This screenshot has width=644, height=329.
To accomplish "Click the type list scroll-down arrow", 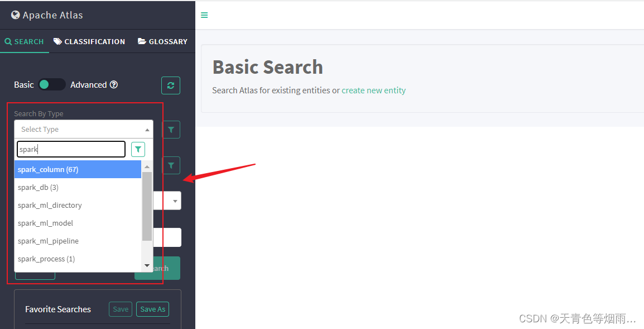I will (147, 266).
